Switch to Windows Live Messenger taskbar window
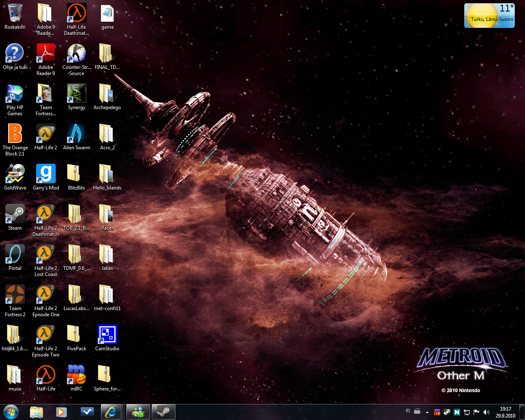This screenshot has height=420, width=525. coord(138,412)
